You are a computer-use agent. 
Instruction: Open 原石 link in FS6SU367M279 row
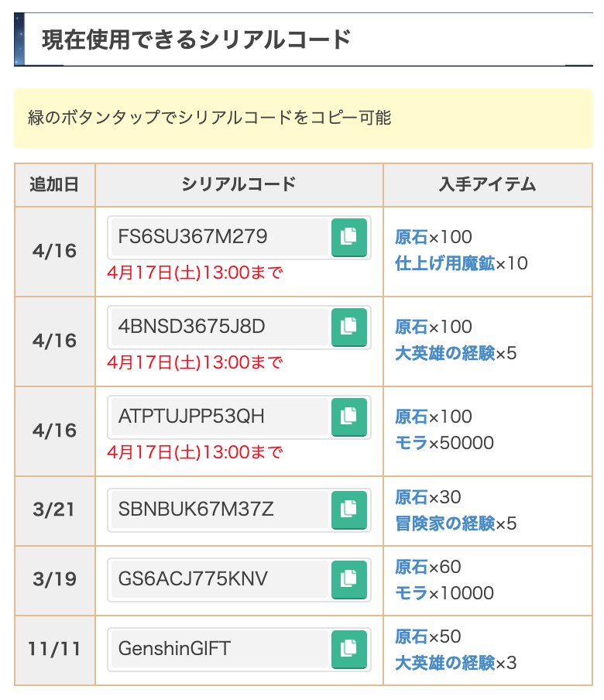point(411,237)
